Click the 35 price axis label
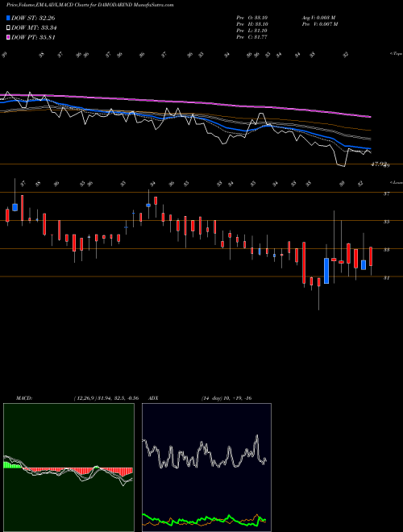 click(386, 222)
